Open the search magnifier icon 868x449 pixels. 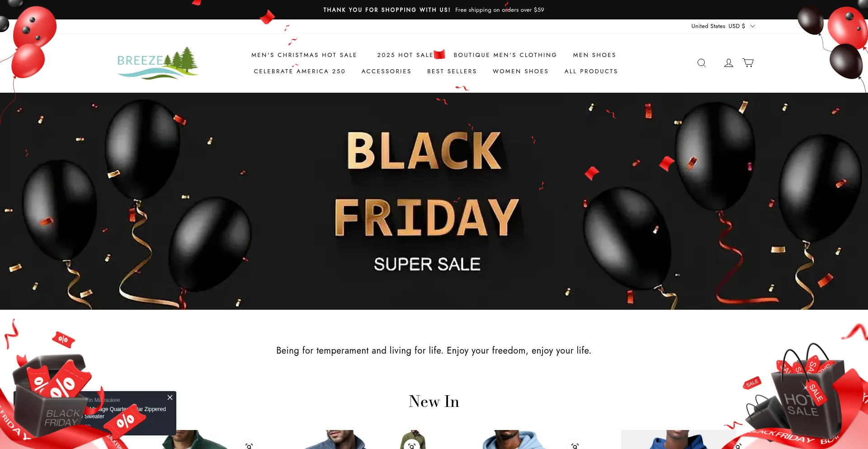coord(702,63)
